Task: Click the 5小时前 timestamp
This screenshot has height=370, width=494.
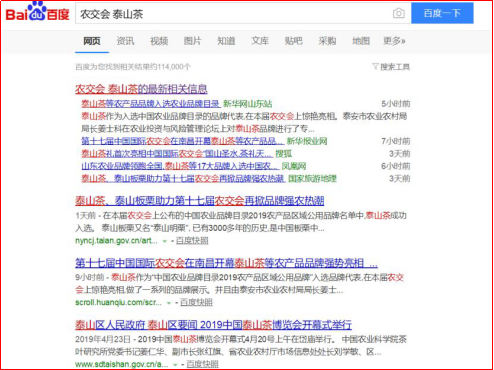Action: 396,104
